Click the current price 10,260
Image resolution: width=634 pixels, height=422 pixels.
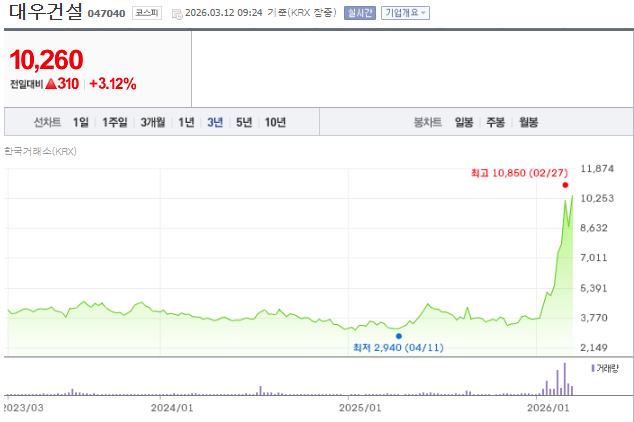click(x=46, y=60)
